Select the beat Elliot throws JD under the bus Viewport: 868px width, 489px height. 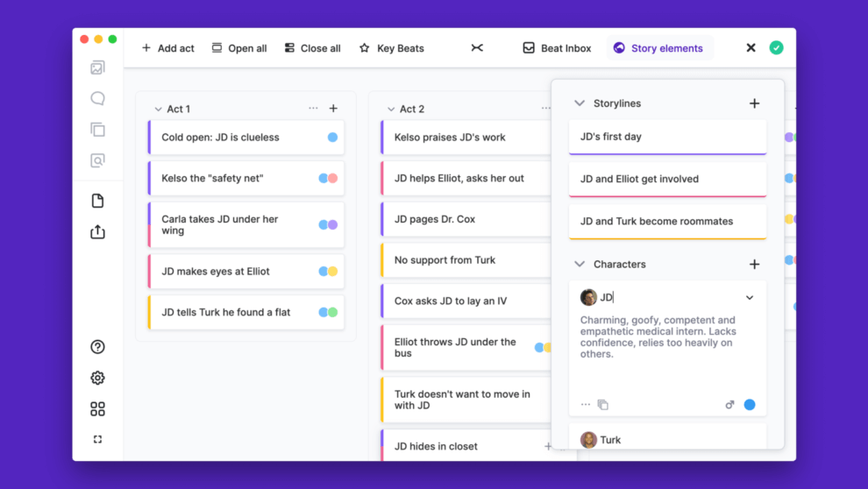coord(466,347)
